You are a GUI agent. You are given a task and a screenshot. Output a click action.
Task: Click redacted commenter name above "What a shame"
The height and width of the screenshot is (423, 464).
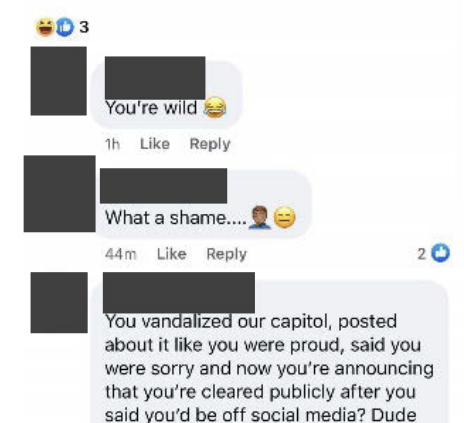click(164, 186)
